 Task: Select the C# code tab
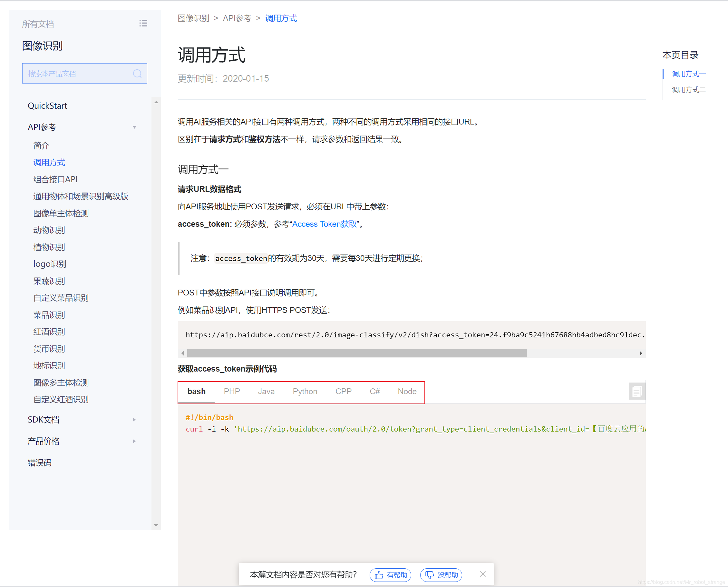[x=375, y=391]
